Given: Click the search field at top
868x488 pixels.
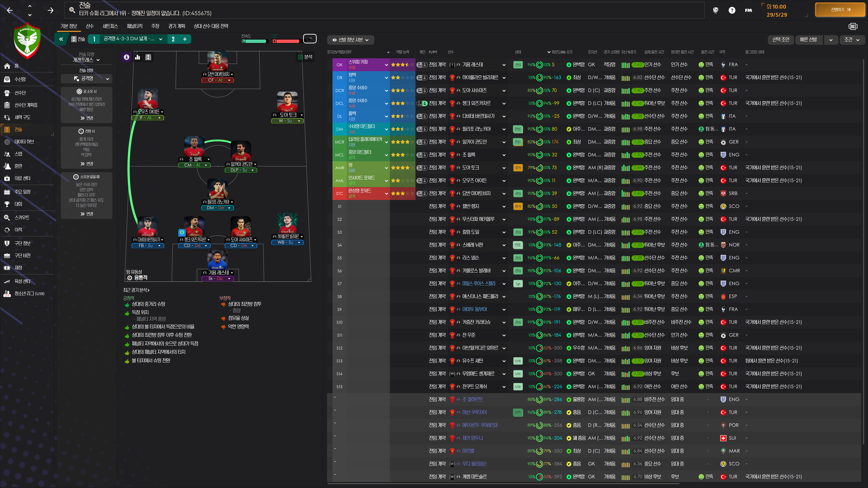Looking at the screenshot, I should click(x=384, y=10).
